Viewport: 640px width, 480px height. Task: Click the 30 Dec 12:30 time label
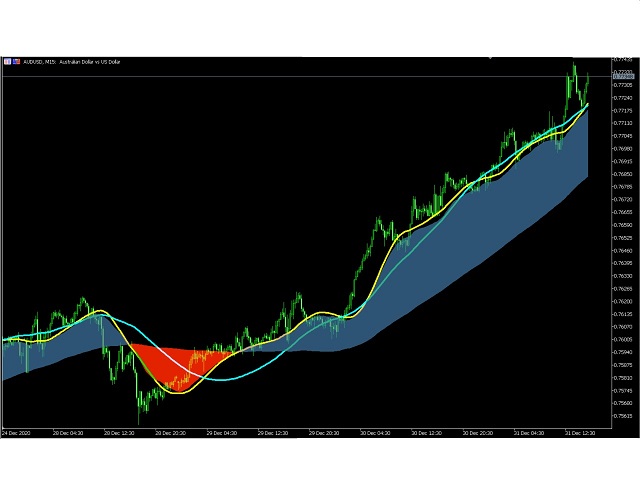427,433
